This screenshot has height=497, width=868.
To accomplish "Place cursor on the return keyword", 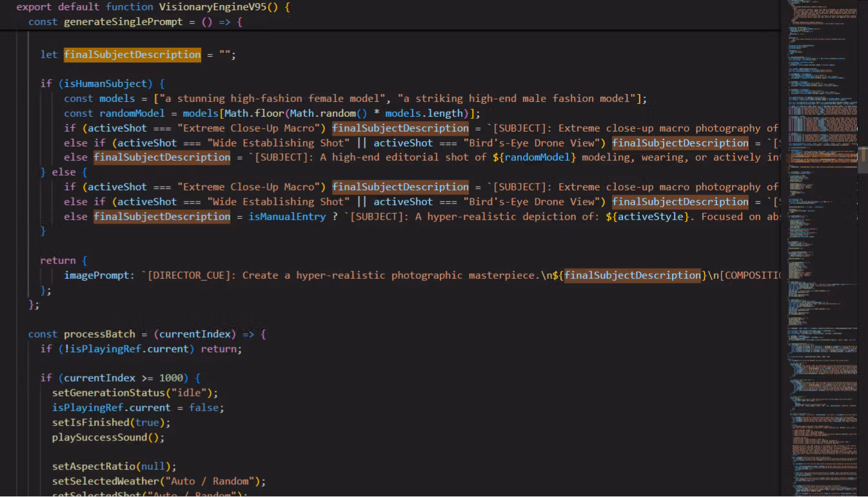I will click(57, 261).
